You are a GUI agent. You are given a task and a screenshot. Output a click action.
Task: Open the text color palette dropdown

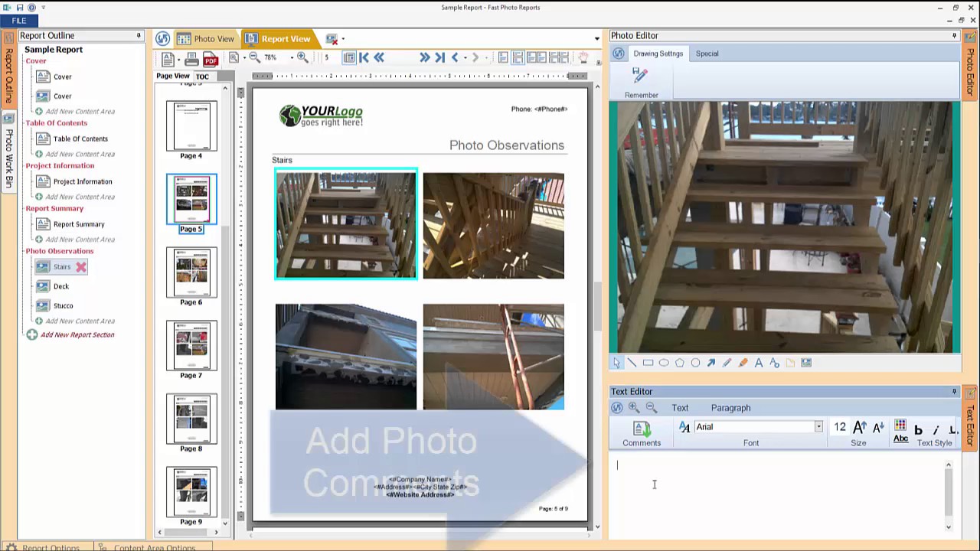click(x=900, y=425)
